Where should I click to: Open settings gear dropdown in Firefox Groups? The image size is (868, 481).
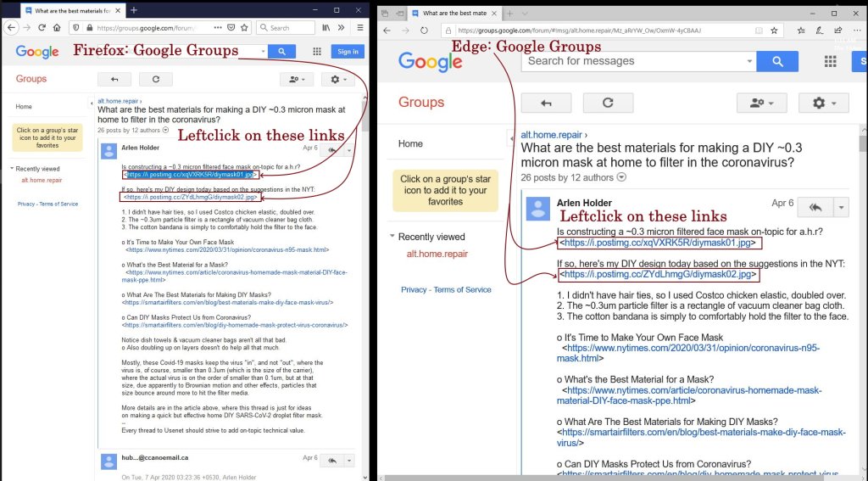pyautogui.click(x=338, y=79)
